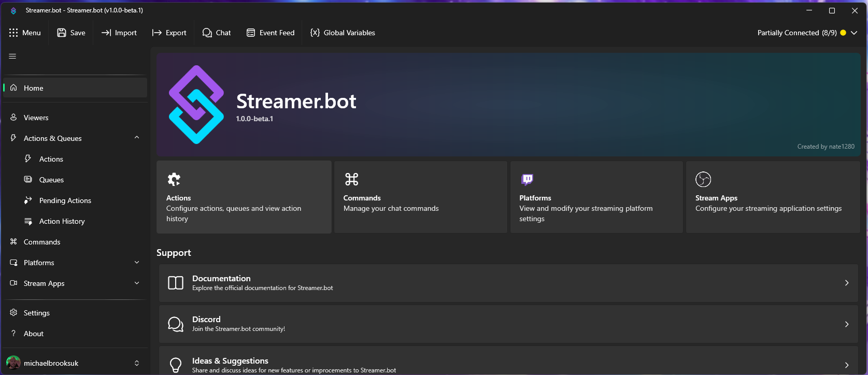Click the OBS icon on Stream Apps card

click(x=703, y=179)
